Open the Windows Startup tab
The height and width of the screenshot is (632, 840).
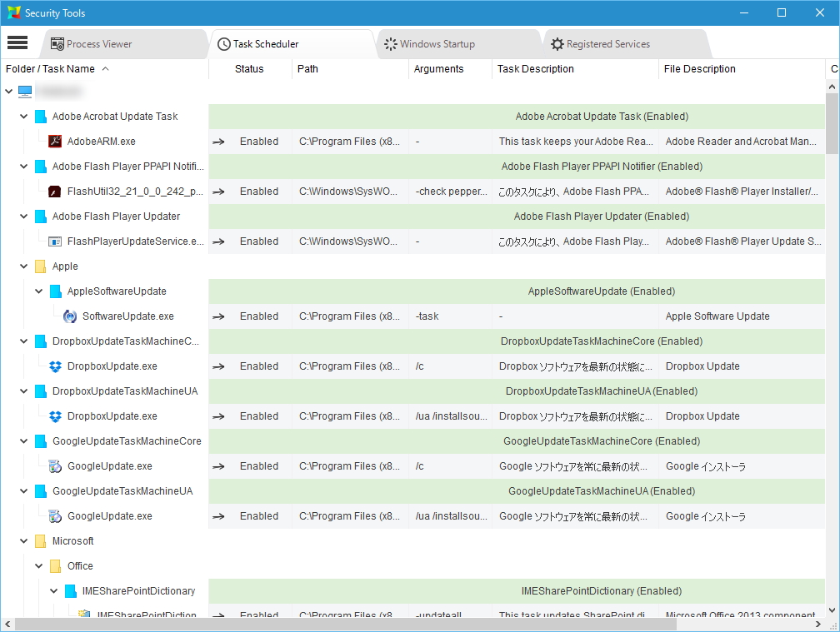click(459, 44)
